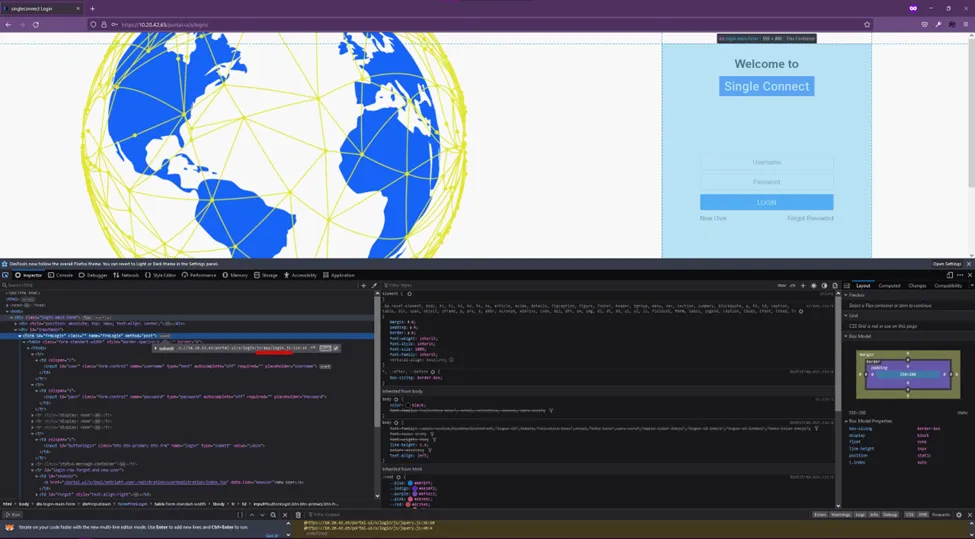Open the DevTools three-dot options menu
975x539 pixels.
pos(959,275)
